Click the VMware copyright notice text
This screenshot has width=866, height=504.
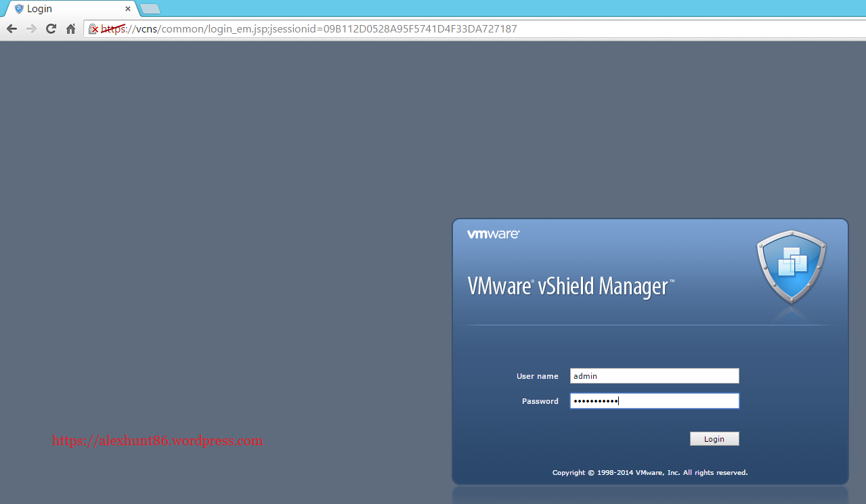coord(649,473)
